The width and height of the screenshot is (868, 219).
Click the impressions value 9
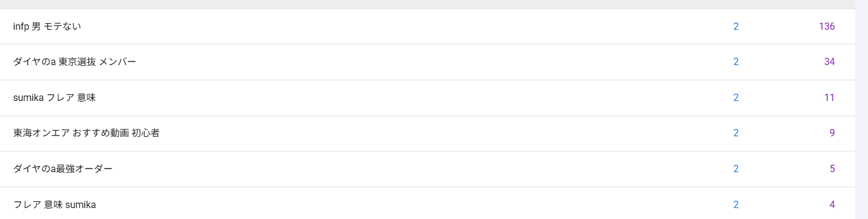[832, 133]
